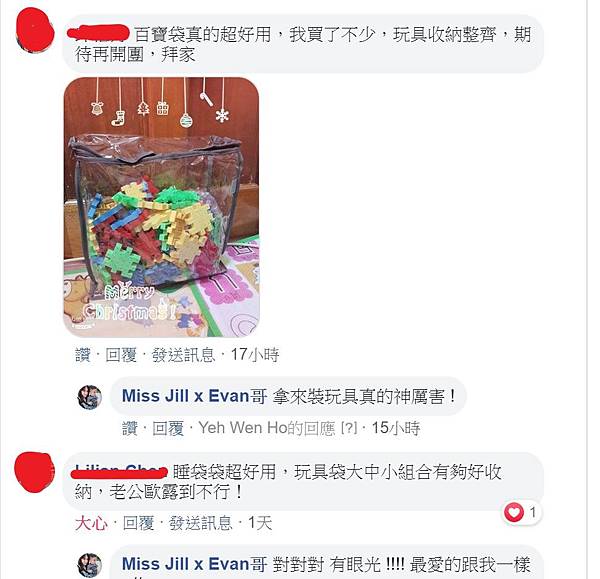Click Miss Jill x Evan哥 name in first reply
Screen dimensions: 600x579
194,396
